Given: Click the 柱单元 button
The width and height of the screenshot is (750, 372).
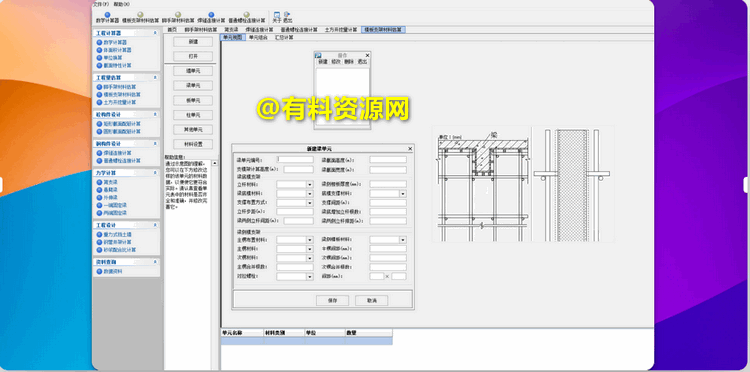Looking at the screenshot, I should tap(193, 115).
